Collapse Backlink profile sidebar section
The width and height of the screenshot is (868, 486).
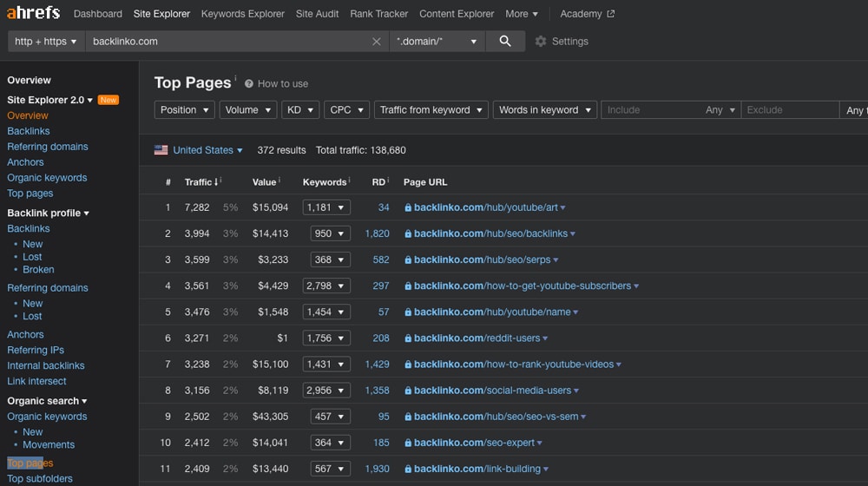pos(48,213)
